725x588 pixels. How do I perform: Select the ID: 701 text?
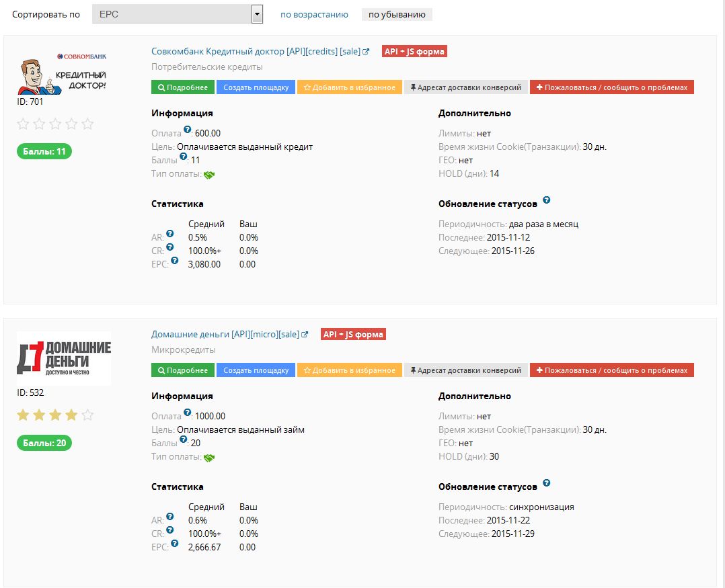pos(30,101)
